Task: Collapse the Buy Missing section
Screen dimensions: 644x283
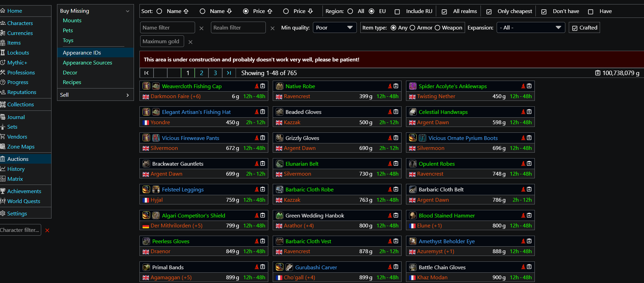Action: click(95, 11)
